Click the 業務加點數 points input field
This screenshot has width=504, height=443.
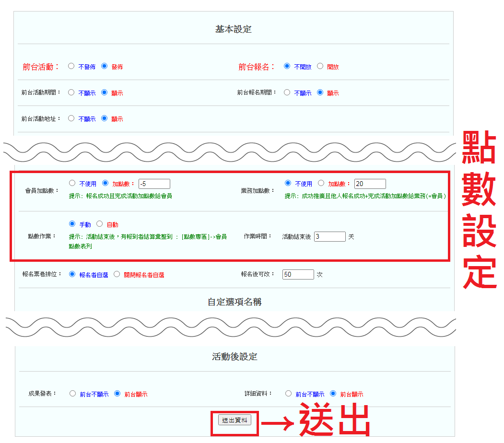pos(370,184)
